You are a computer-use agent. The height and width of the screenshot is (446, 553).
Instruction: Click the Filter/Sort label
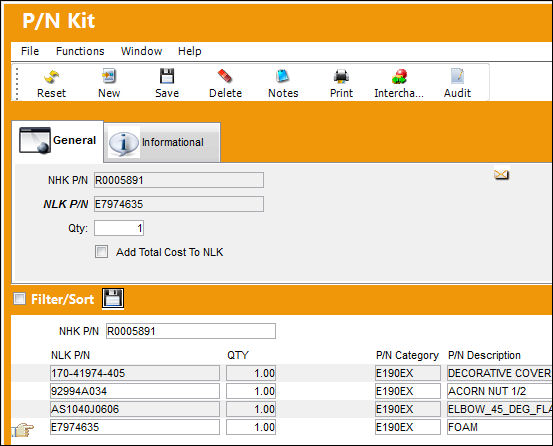[x=62, y=299]
